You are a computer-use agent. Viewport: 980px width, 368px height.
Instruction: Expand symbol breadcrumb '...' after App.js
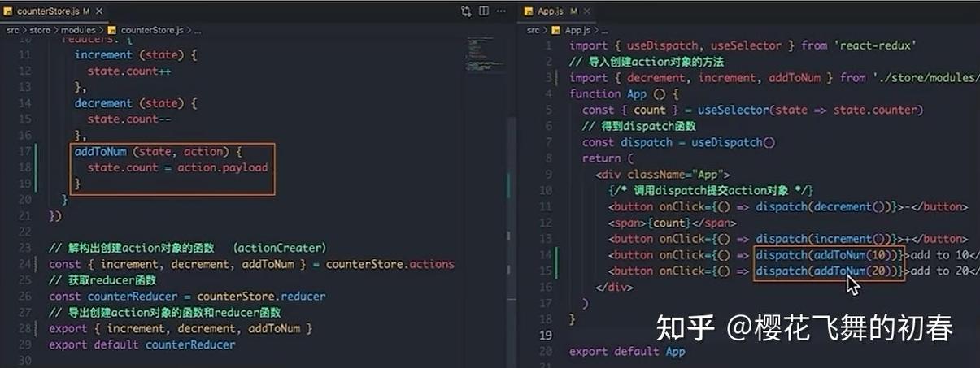[x=603, y=30]
